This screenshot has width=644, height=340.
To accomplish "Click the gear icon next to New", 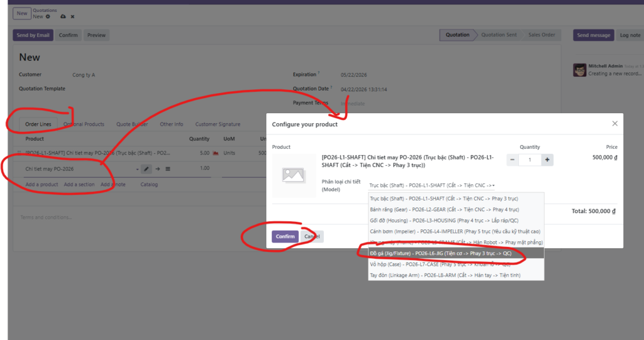I will coord(48,16).
